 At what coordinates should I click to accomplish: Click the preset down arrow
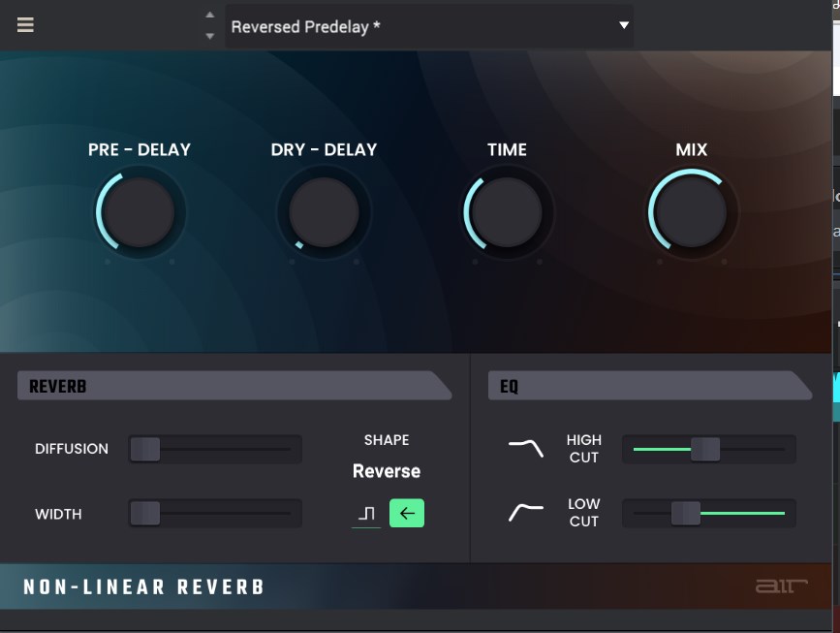coord(210,36)
